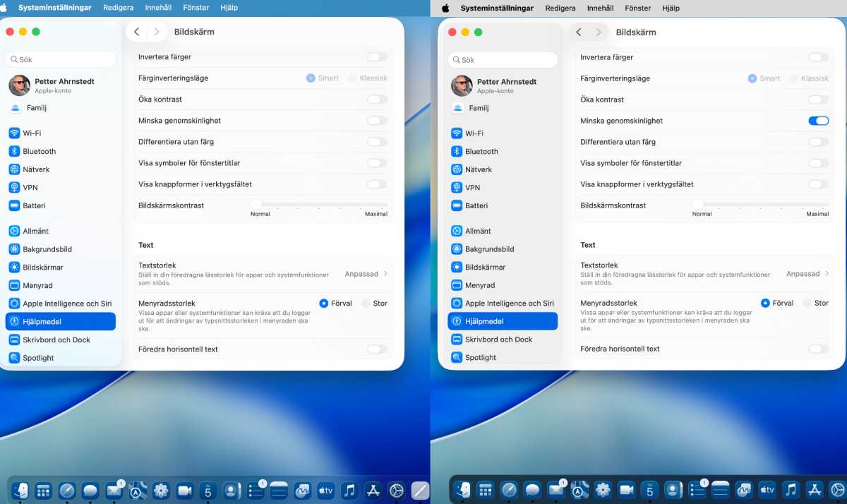
Task: Click the Apple logo in the menu bar
Action: click(445, 8)
